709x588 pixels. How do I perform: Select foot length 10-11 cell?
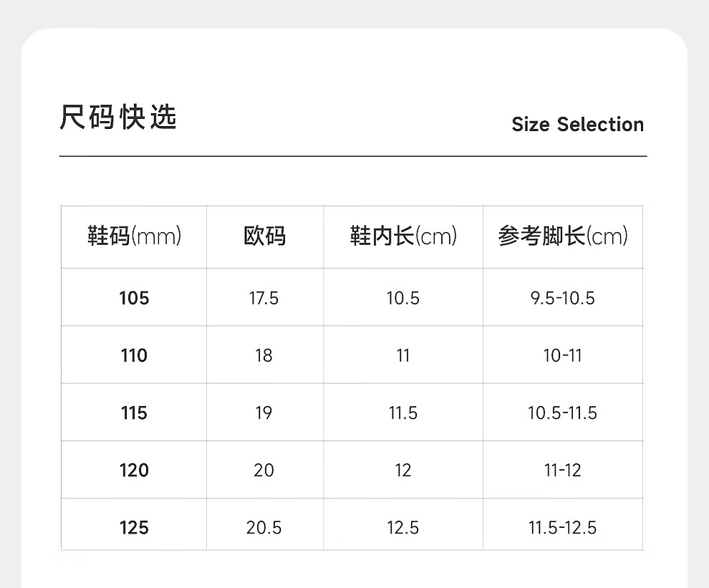562,355
